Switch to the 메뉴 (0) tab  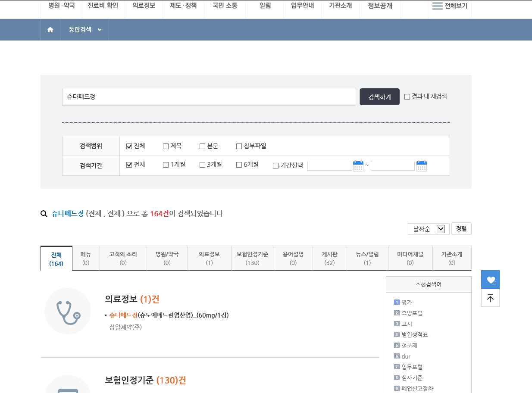pyautogui.click(x=86, y=258)
